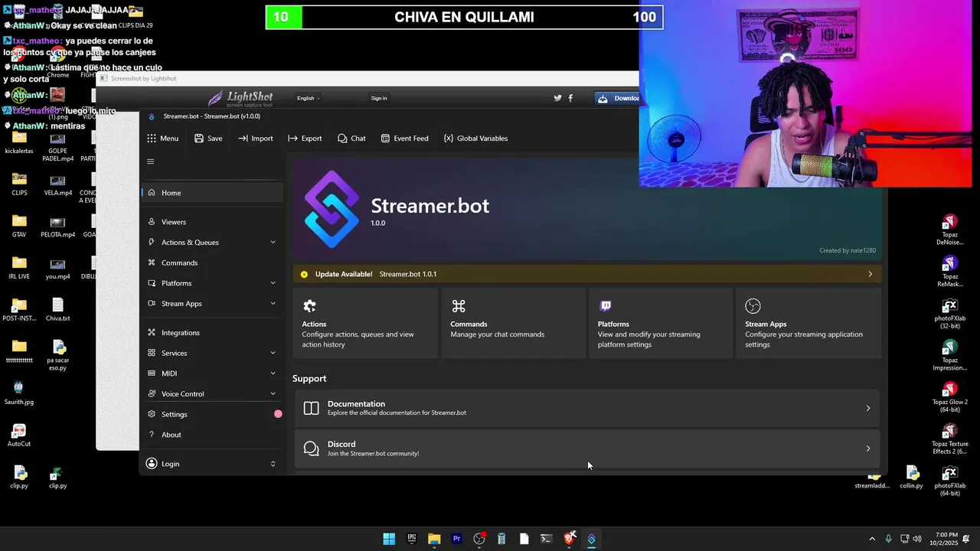Select the kickalertas desktop folder
980x551 pixels.
click(19, 142)
